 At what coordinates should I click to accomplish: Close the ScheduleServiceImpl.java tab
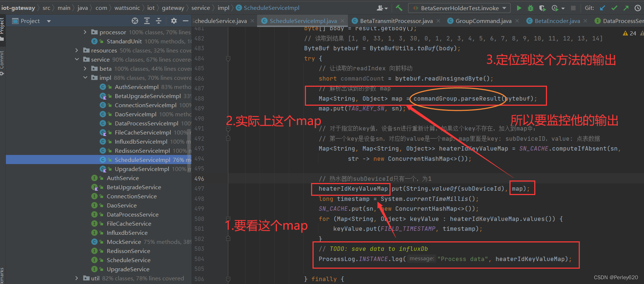(343, 21)
